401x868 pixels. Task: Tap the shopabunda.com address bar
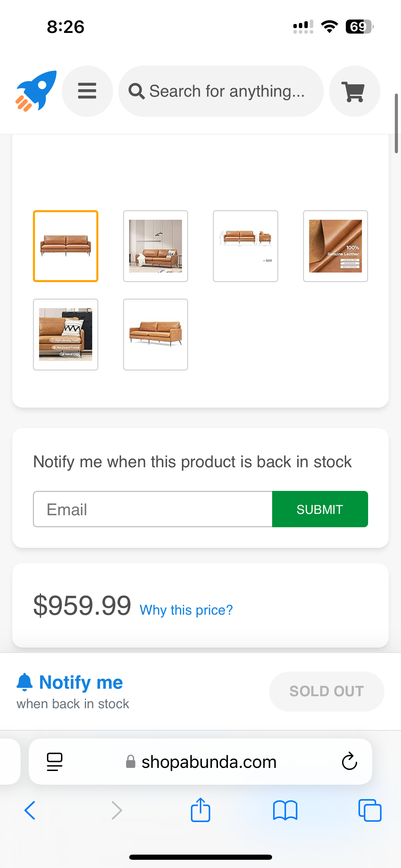pos(208,762)
